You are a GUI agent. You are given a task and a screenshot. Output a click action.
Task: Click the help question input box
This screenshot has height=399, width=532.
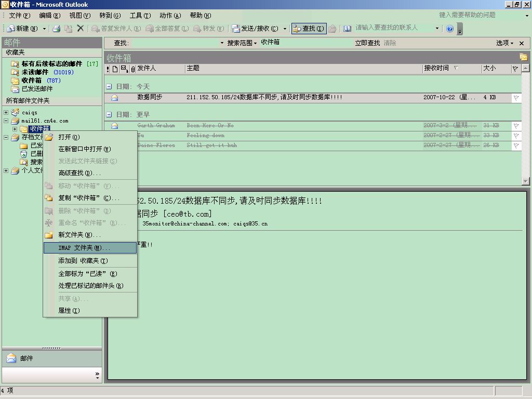point(480,15)
